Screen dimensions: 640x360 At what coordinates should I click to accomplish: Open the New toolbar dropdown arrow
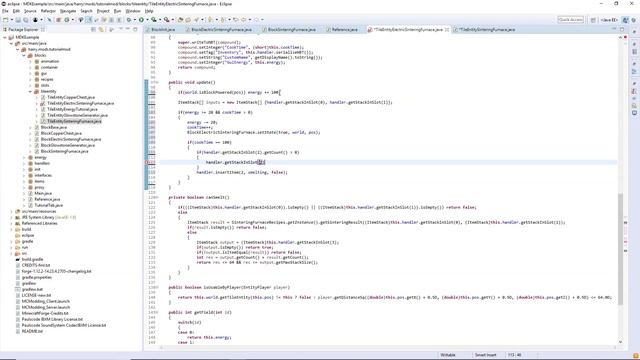11,20
